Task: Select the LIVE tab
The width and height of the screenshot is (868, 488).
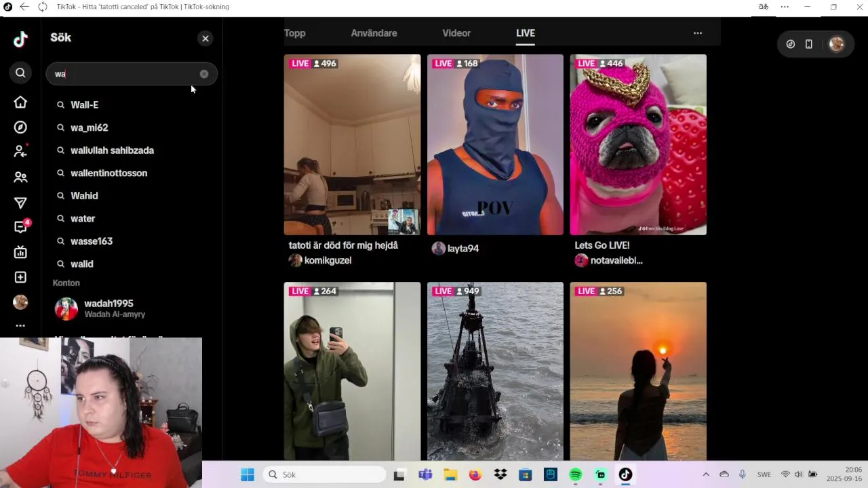Action: (x=526, y=33)
